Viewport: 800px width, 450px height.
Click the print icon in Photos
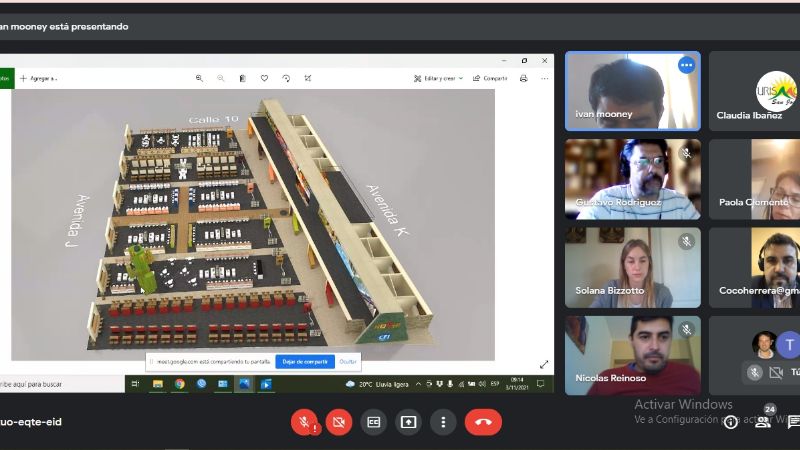[523, 78]
